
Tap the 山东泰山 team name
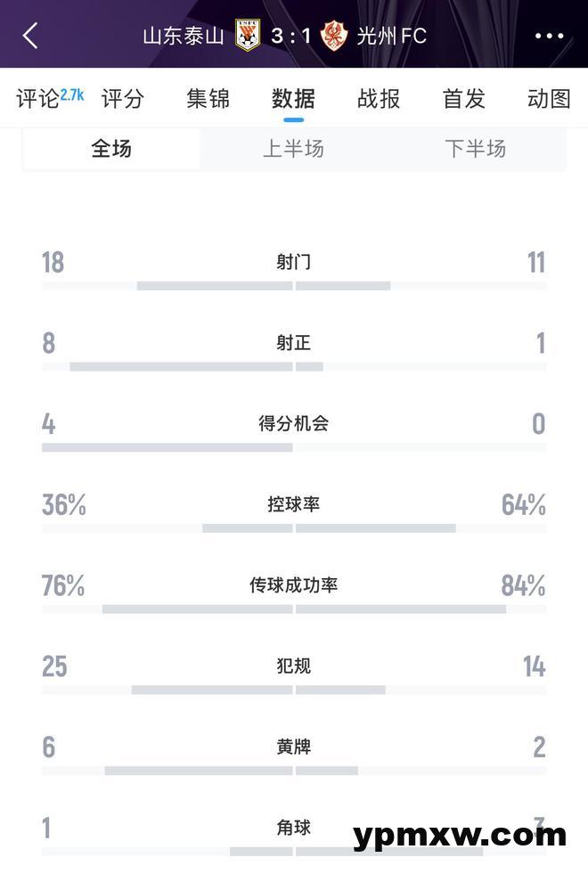click(184, 36)
